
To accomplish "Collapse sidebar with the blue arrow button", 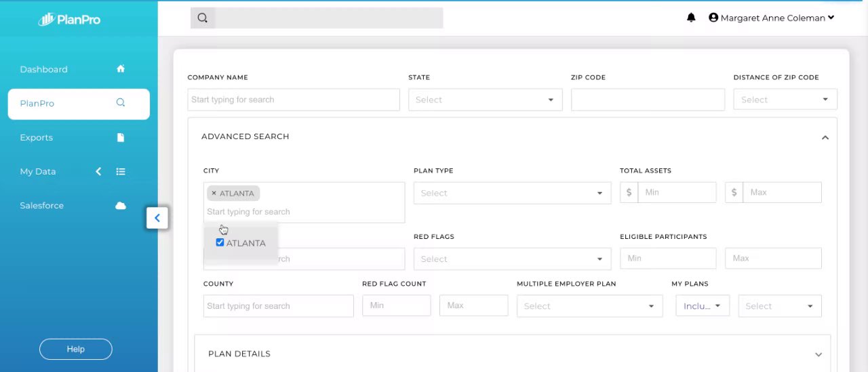I will click(x=157, y=218).
